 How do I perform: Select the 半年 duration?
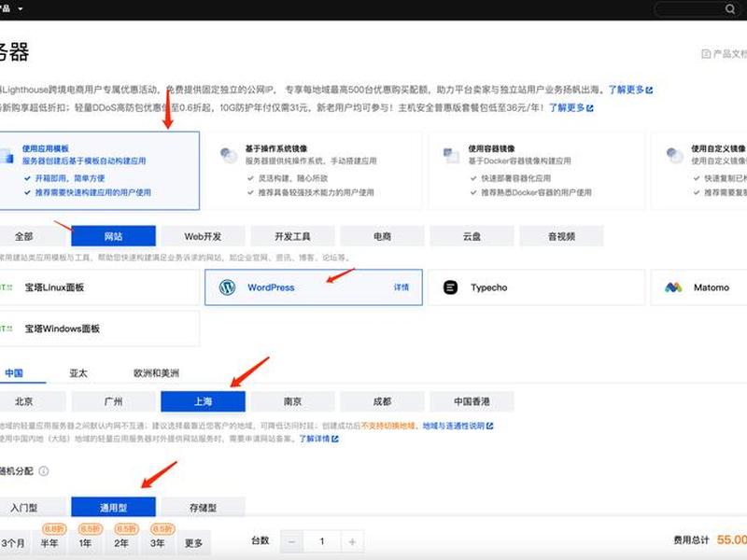49,543
